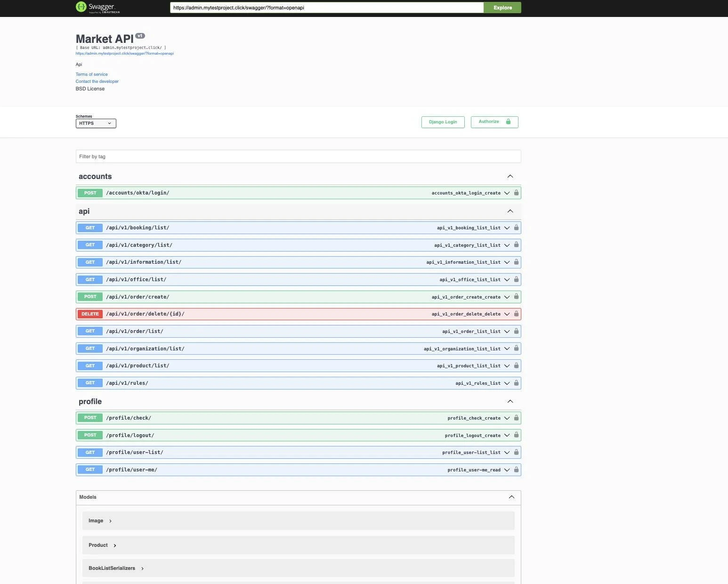
Task: Open Terms of service link
Action: coord(92,74)
